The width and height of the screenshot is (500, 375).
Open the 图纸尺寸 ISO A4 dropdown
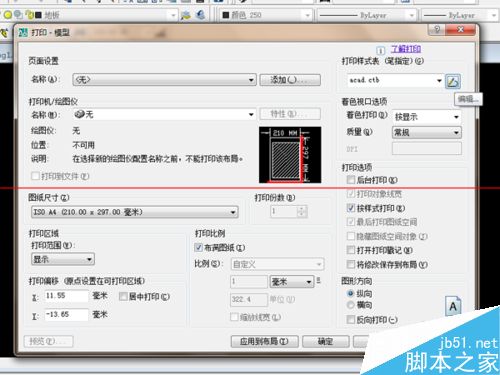coord(134,212)
